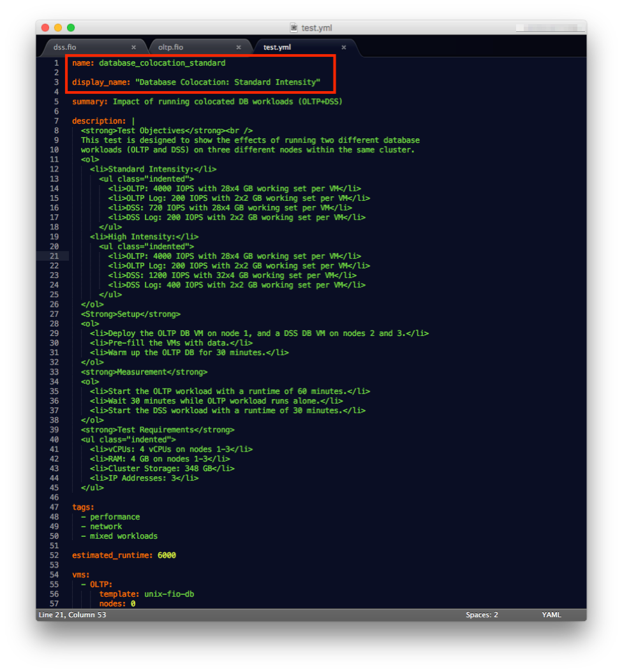Click the nodes: 0 line
The width and height of the screenshot is (622, 672).
(117, 604)
